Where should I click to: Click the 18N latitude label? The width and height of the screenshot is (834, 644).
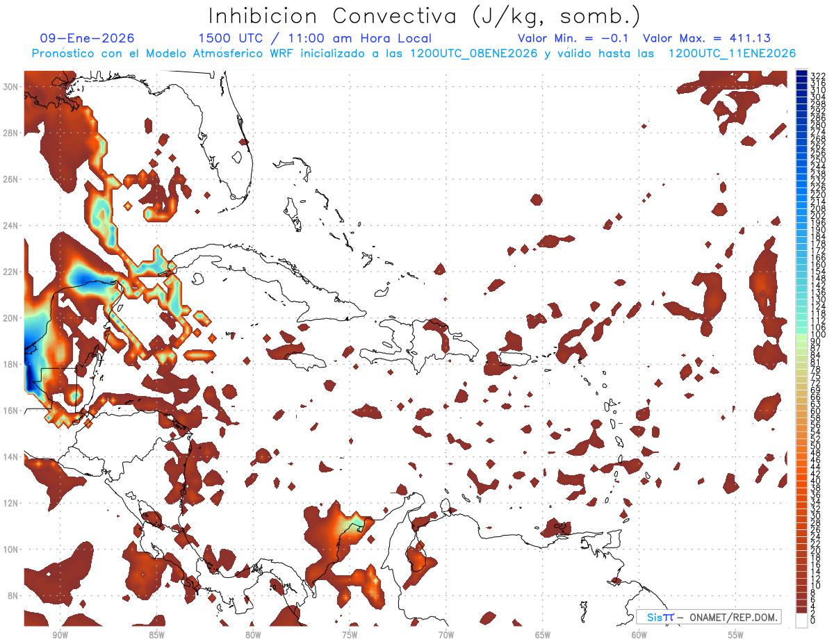coord(12,364)
